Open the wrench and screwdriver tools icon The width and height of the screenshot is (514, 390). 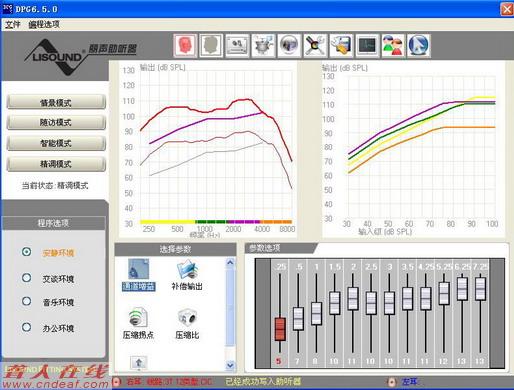315,45
